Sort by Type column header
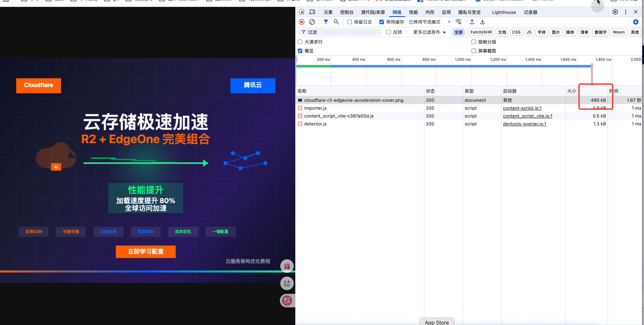 point(482,91)
